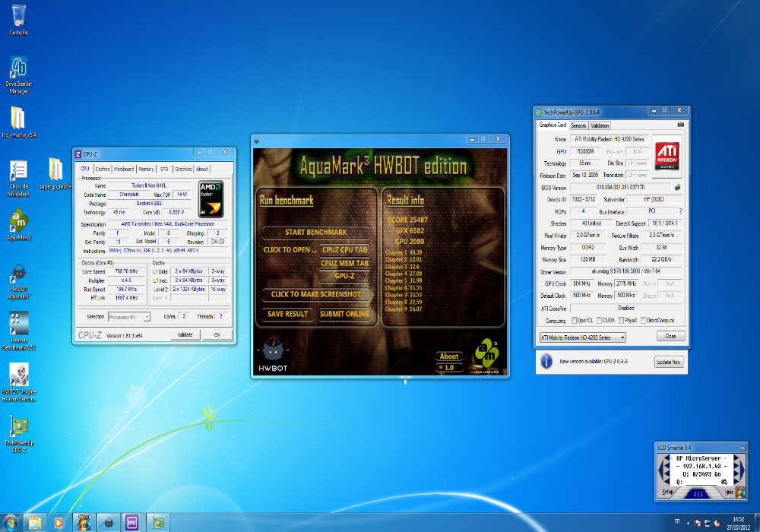
Task: Open Windows Start menu orb
Action: (10, 523)
